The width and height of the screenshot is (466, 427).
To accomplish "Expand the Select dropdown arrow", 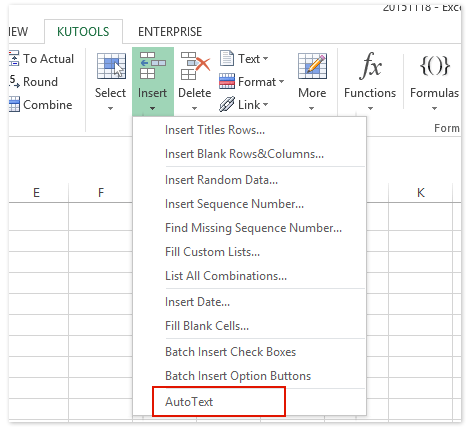I will tap(111, 108).
